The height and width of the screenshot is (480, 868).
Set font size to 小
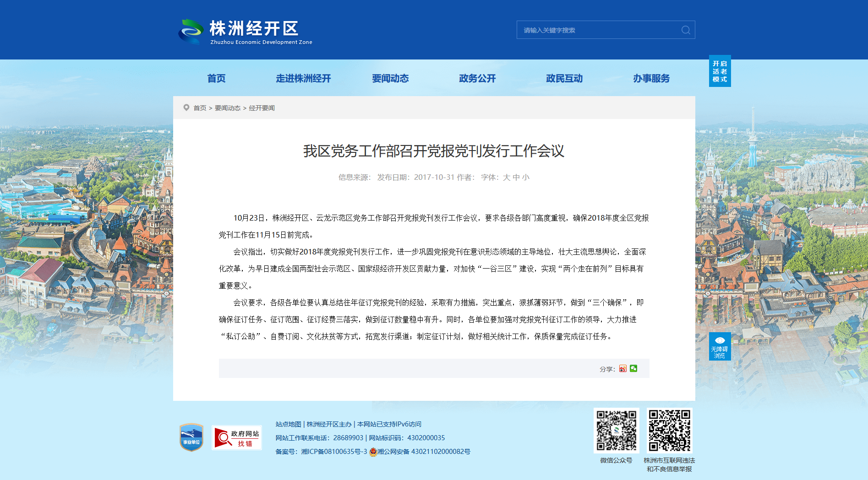coord(525,177)
